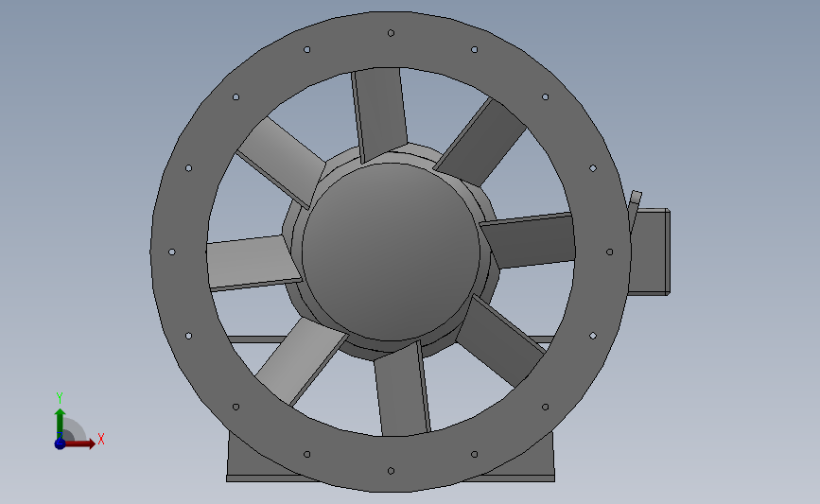
Task: Select the fan blade pointing left
Action: click(253, 263)
